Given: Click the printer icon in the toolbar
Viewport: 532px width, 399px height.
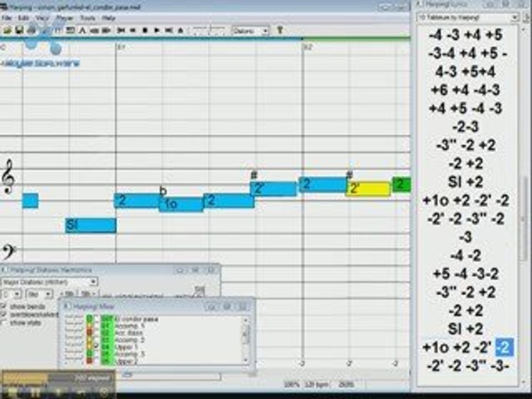Looking at the screenshot, I should [31, 30].
